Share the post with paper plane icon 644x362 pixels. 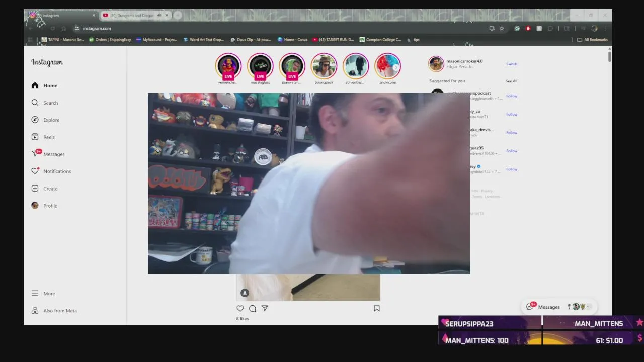point(265,308)
